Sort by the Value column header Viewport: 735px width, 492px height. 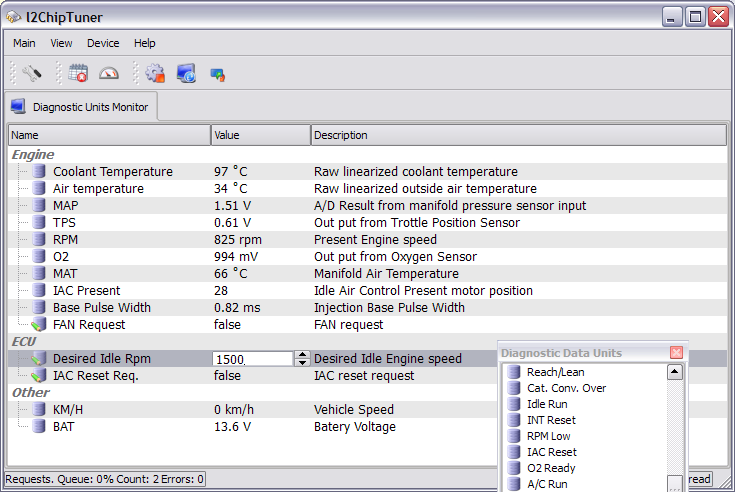click(x=261, y=135)
